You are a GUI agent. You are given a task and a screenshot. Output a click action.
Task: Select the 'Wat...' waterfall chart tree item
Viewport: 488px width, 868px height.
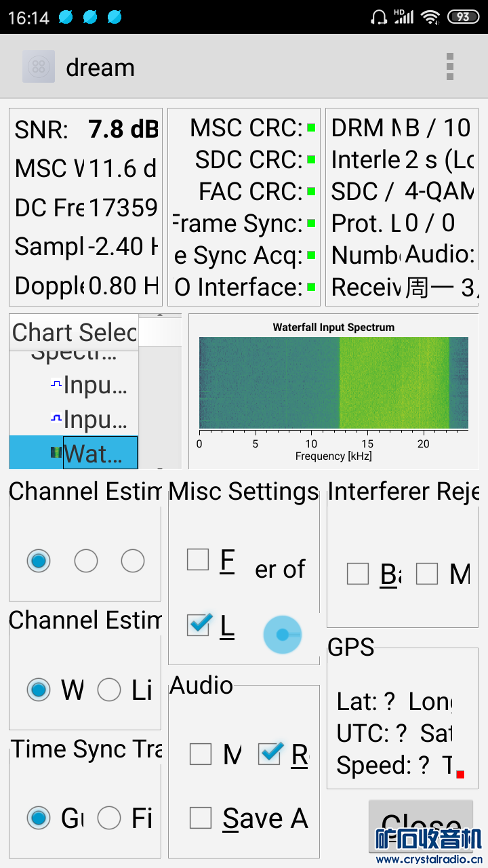coord(100,453)
